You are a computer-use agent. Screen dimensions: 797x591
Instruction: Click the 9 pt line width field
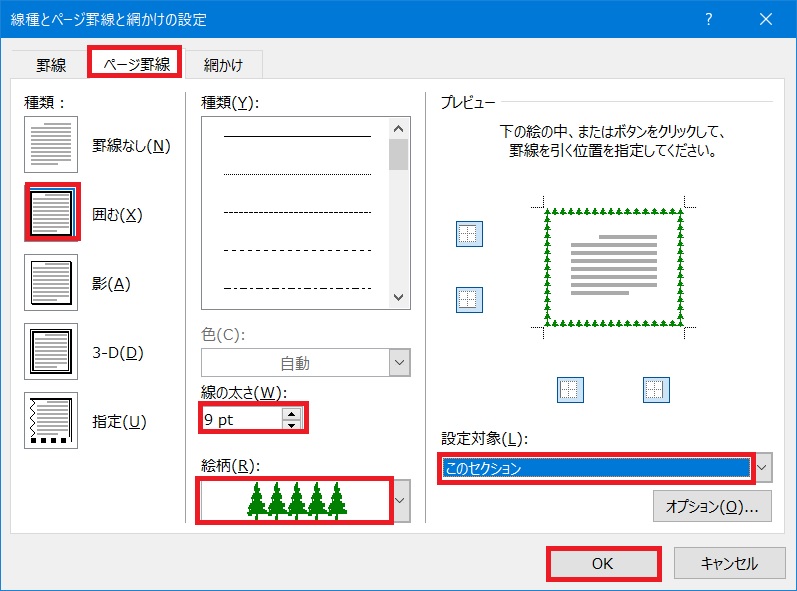[242, 419]
